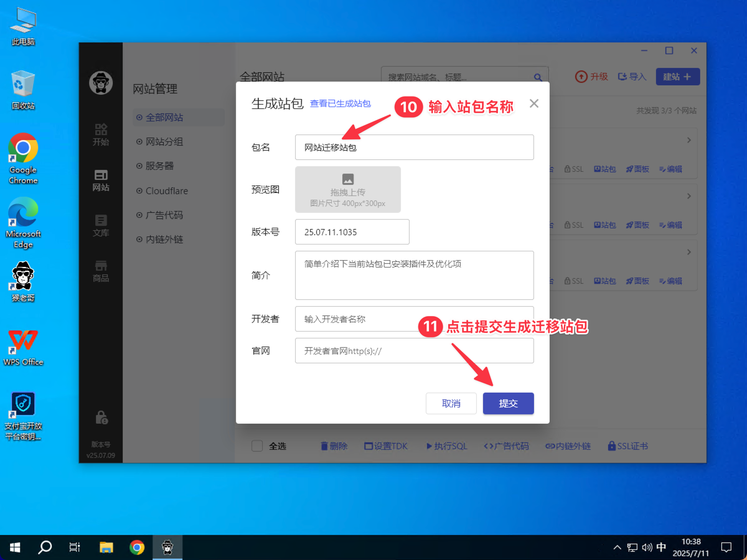Select 内链外链 in 网站管理 menu

[179, 240]
